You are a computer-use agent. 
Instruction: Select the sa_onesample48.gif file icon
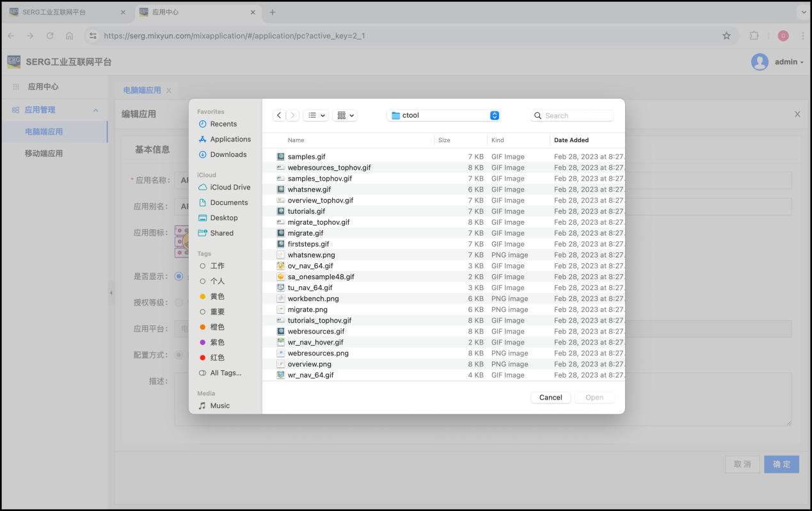coord(280,277)
